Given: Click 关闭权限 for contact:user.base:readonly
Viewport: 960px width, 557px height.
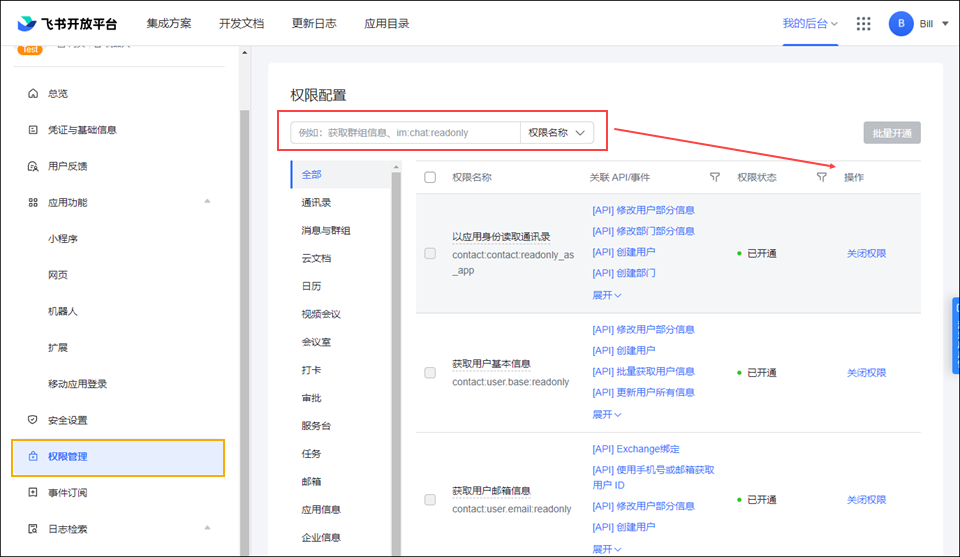Looking at the screenshot, I should point(866,372).
